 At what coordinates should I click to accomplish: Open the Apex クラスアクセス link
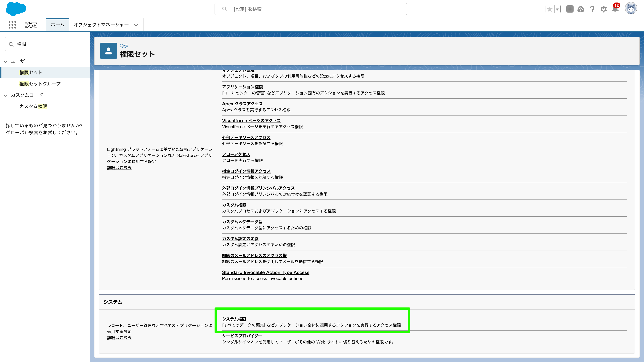click(x=242, y=104)
